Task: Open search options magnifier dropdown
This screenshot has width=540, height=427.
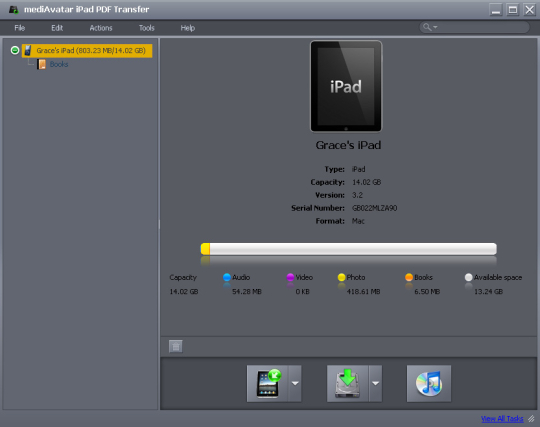Action: [x=430, y=27]
